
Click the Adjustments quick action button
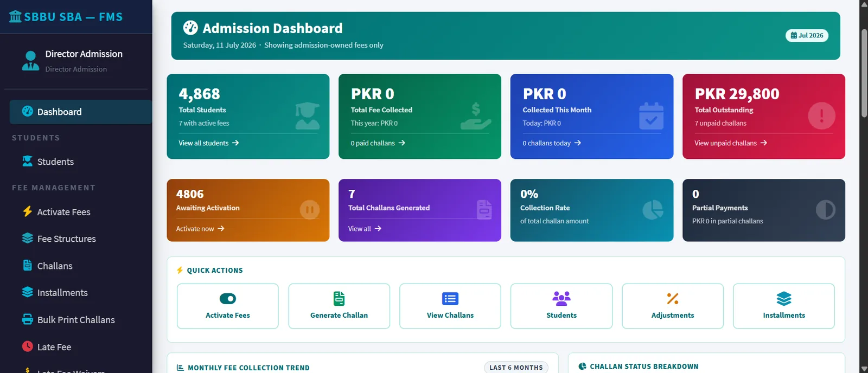pyautogui.click(x=673, y=306)
